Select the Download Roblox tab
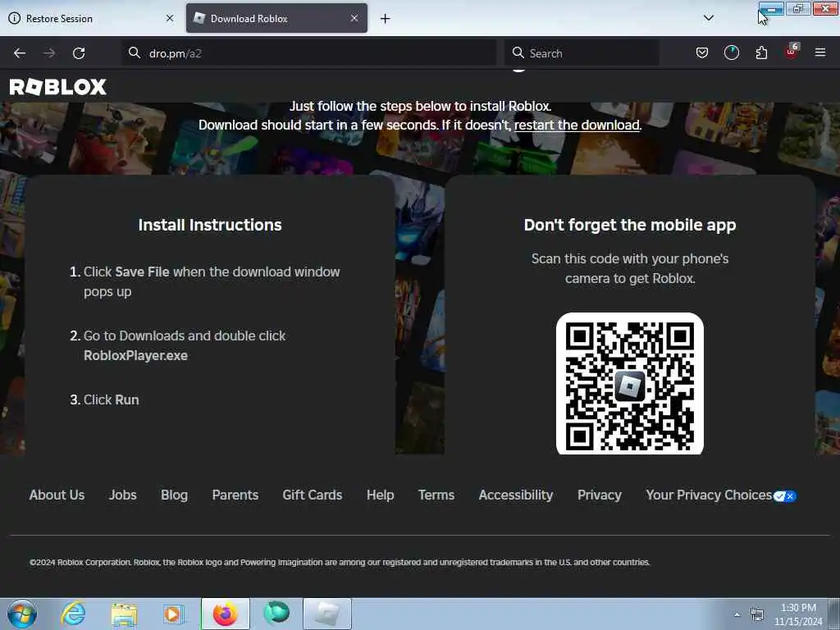 [276, 18]
